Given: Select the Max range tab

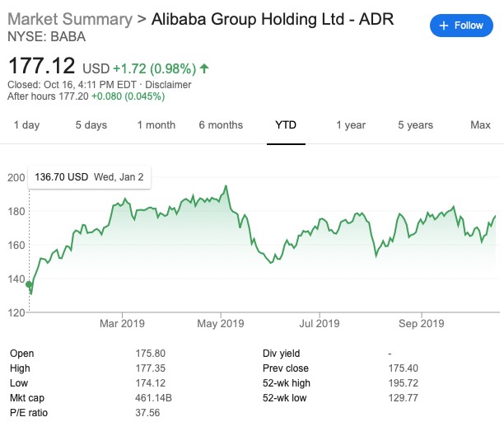Looking at the screenshot, I should (x=480, y=125).
